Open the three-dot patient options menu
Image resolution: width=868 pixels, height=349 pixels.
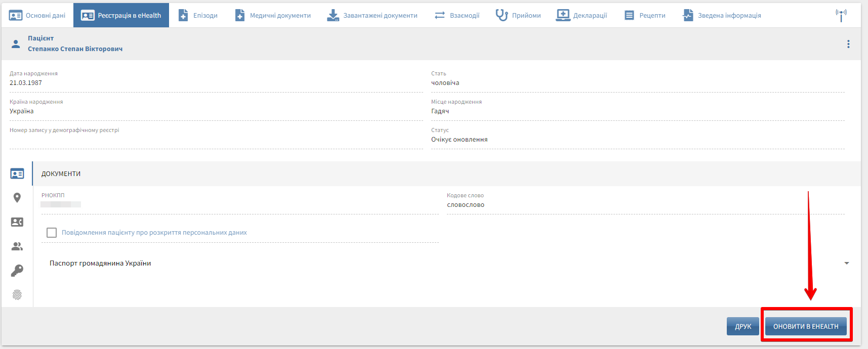848,44
